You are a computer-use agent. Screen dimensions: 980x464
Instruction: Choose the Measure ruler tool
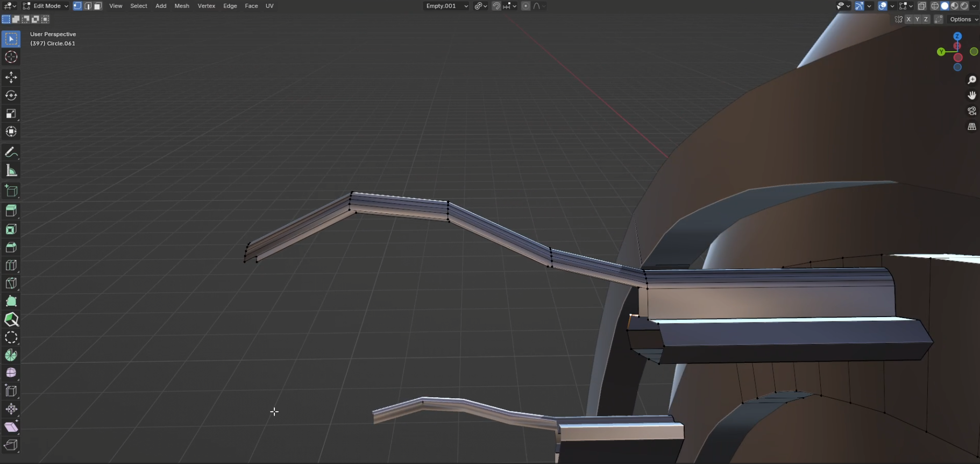(x=11, y=171)
